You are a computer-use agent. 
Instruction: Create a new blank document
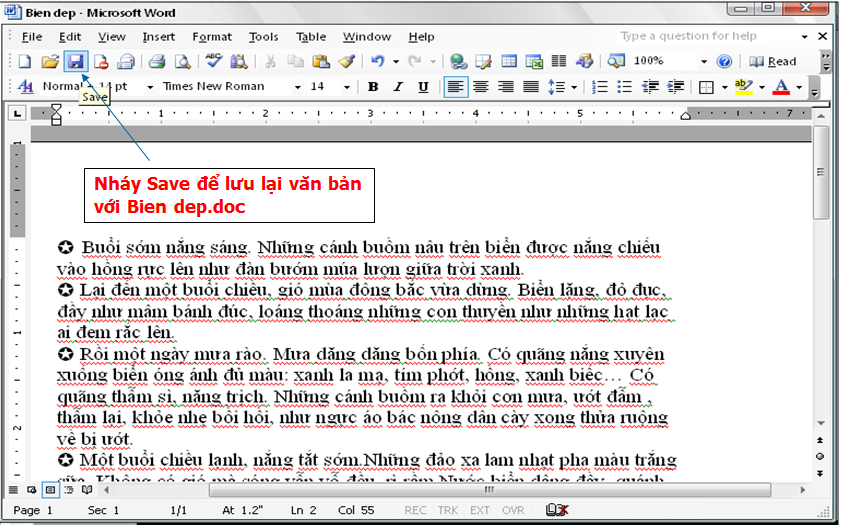click(25, 62)
